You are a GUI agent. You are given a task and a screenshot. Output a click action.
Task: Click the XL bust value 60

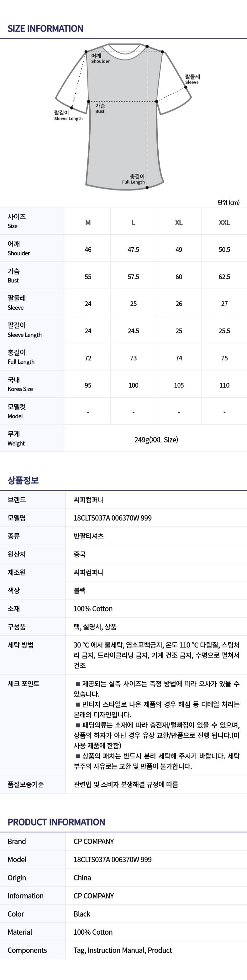(x=179, y=277)
